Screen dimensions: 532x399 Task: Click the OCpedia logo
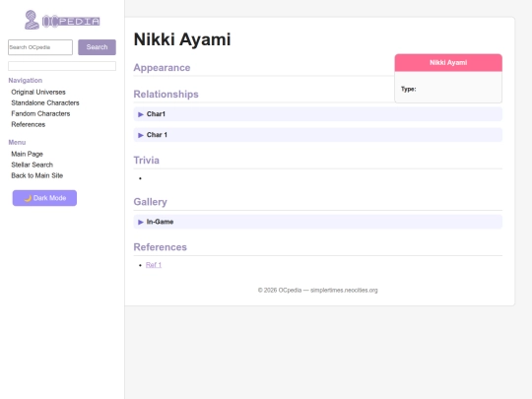(x=62, y=20)
